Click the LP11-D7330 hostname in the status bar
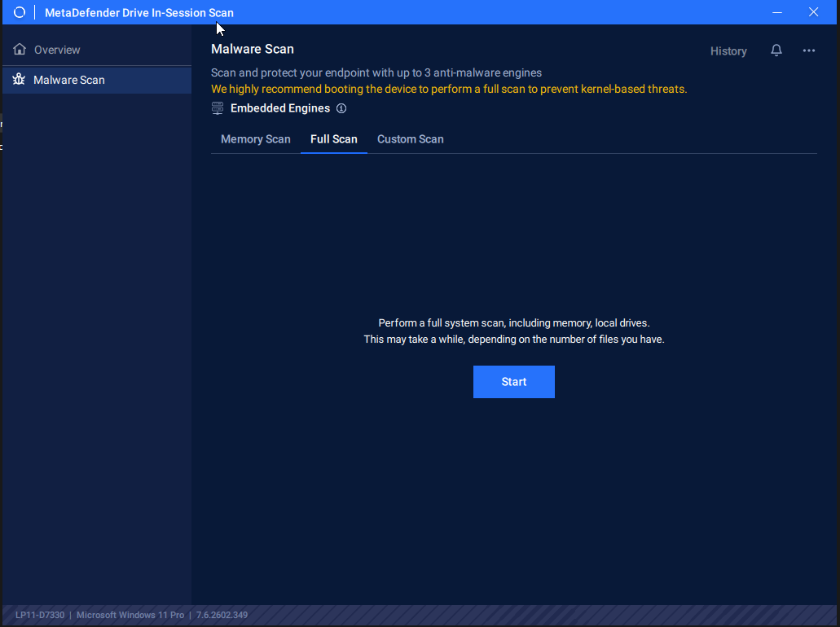Image resolution: width=840 pixels, height=627 pixels. [x=40, y=615]
